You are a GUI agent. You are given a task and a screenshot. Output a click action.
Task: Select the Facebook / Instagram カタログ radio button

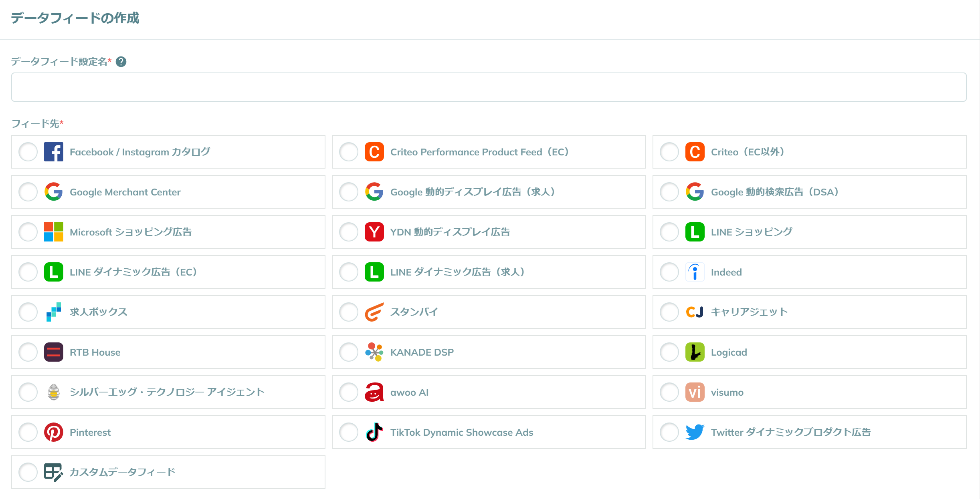28,152
